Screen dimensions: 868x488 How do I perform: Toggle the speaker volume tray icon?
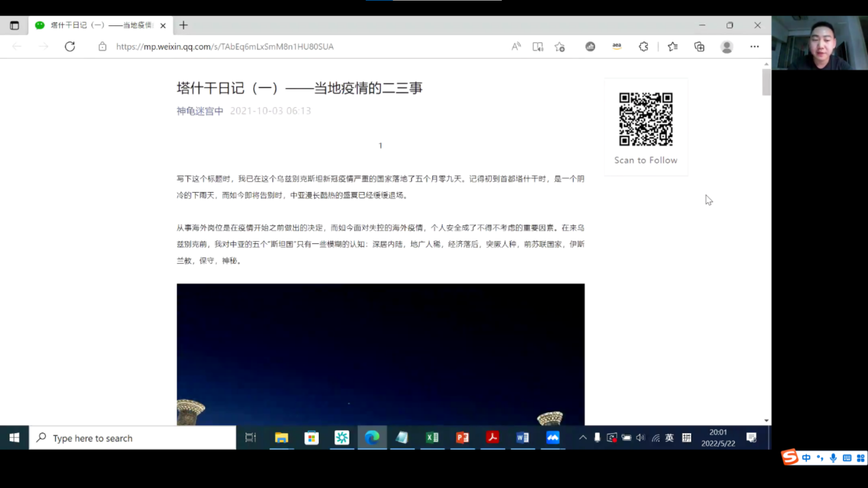(x=640, y=438)
